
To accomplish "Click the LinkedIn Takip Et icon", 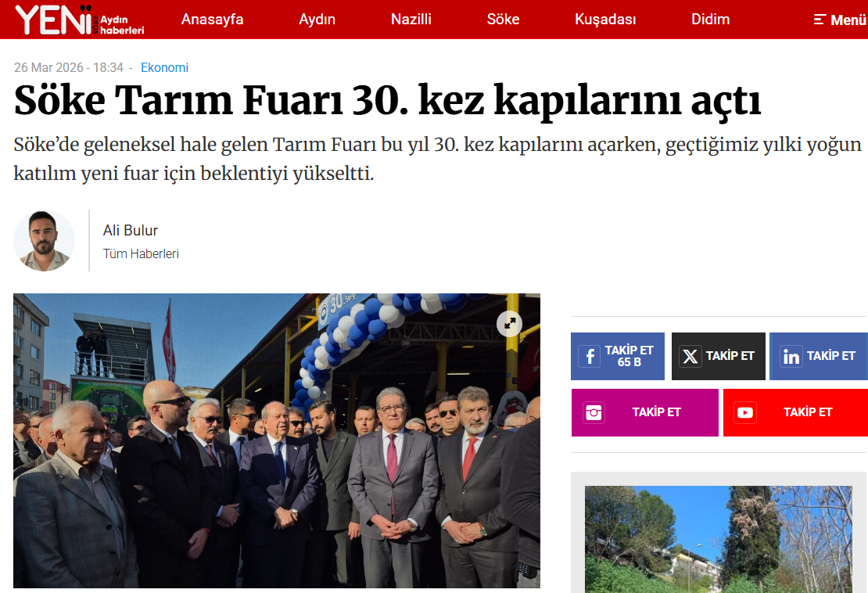I will pos(791,356).
